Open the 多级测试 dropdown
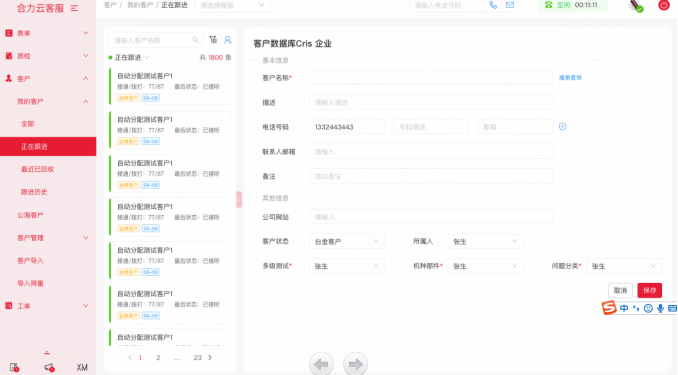The image size is (678, 375). (x=347, y=266)
